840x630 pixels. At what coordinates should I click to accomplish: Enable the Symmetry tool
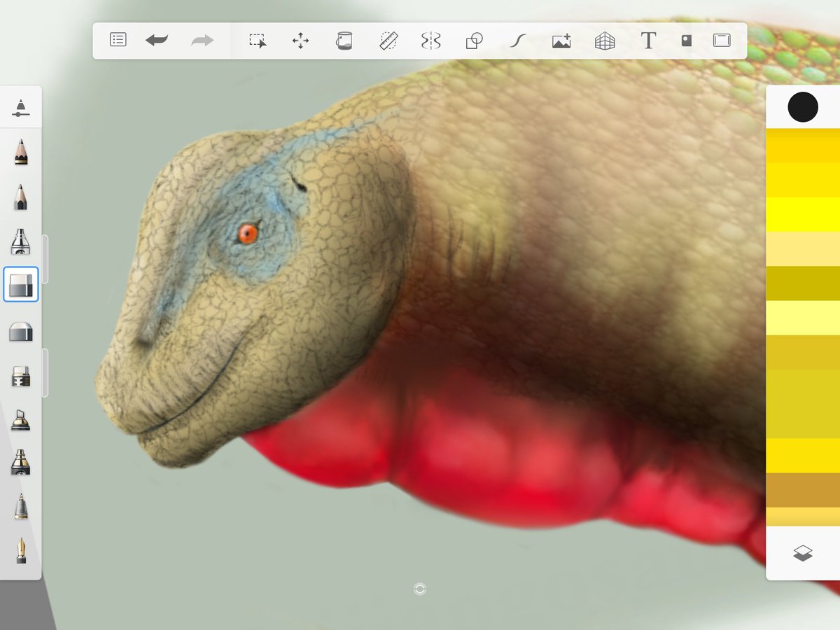431,41
